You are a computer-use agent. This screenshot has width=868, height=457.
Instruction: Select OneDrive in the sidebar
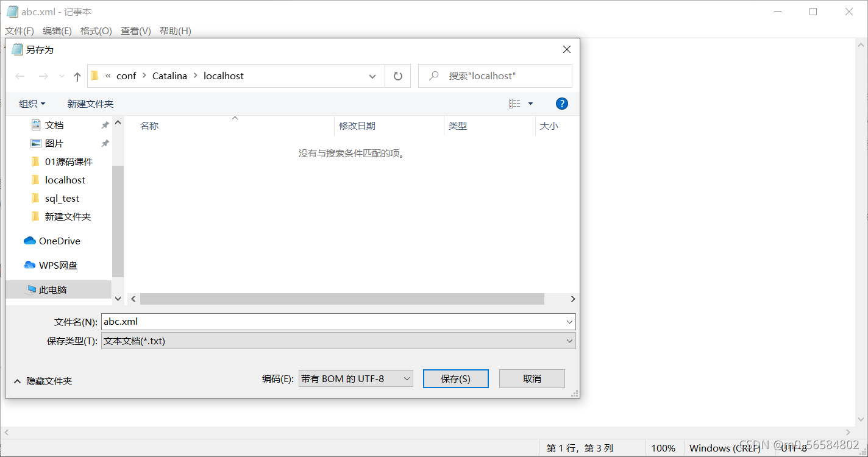coord(59,241)
